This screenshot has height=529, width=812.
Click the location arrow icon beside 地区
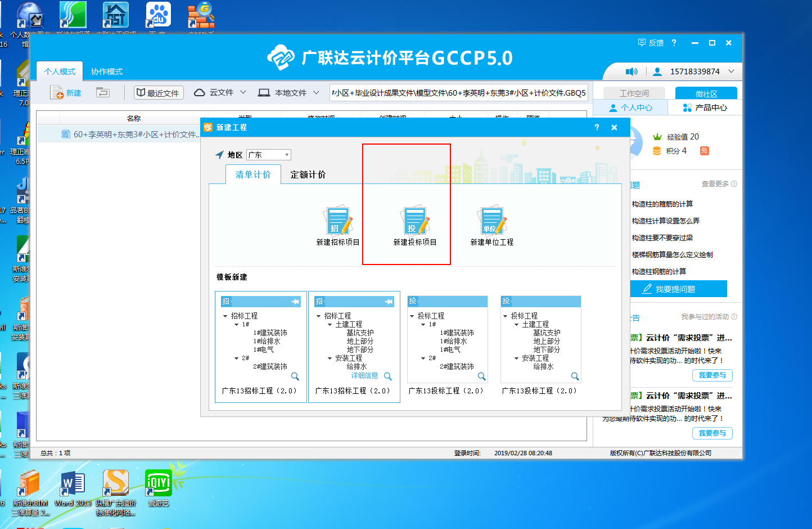pos(219,155)
